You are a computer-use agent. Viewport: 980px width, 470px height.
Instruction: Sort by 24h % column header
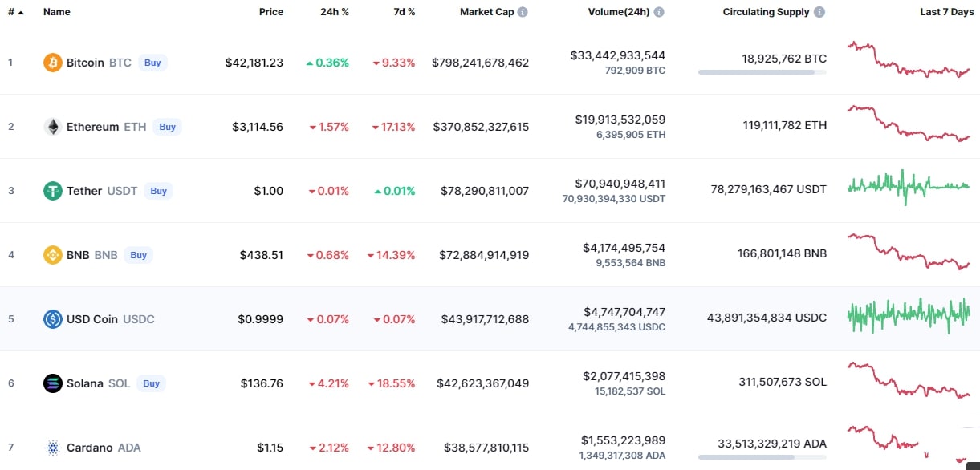(335, 12)
